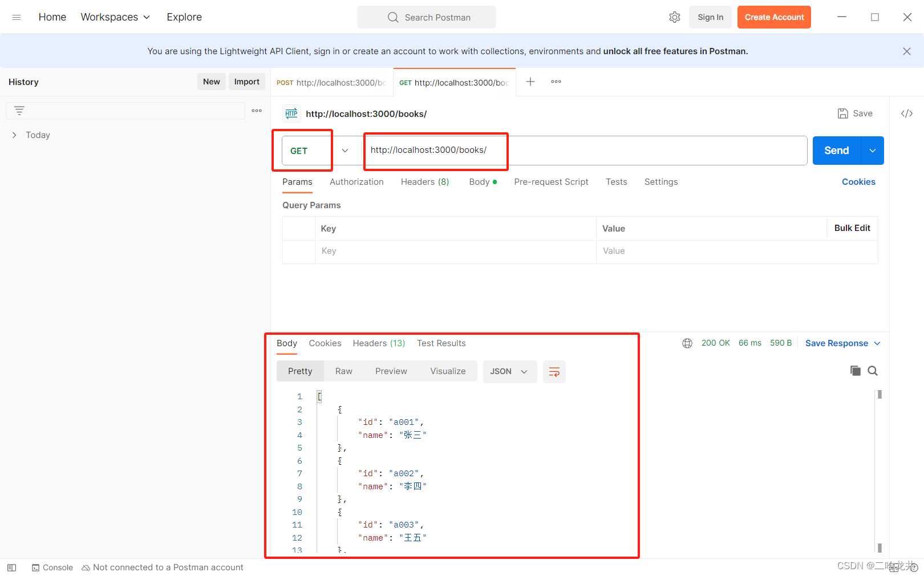This screenshot has width=924, height=576.
Task: Click Not connected to a Postman account
Action: (x=163, y=567)
